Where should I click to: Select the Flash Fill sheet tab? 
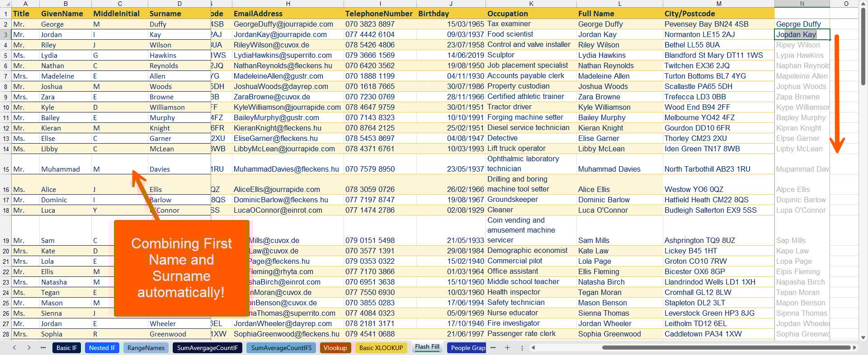(x=427, y=347)
